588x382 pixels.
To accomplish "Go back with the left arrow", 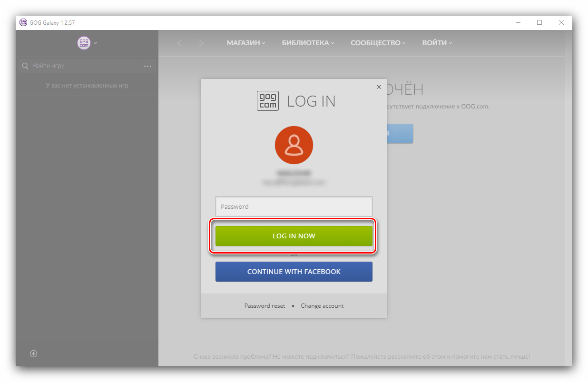I will [x=179, y=43].
